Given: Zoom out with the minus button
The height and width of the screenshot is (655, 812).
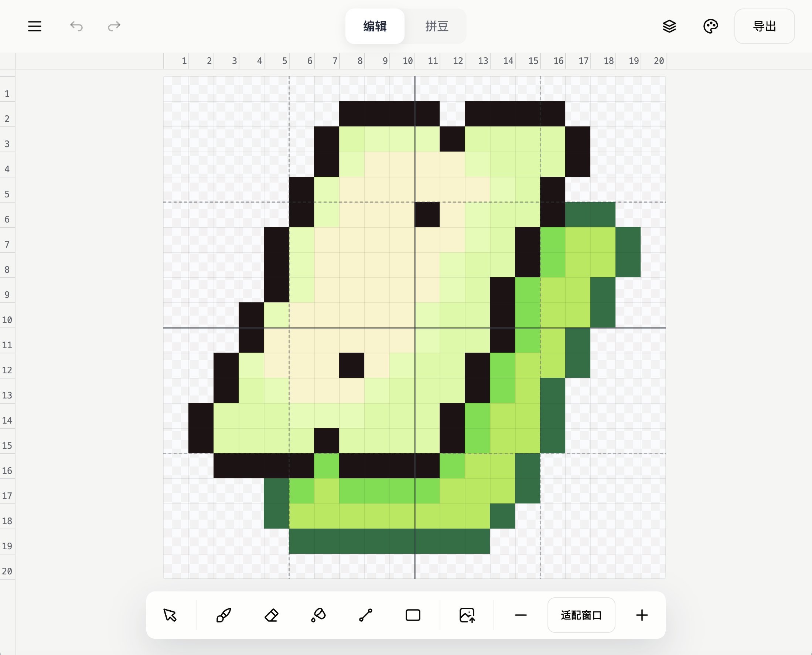Looking at the screenshot, I should point(521,615).
